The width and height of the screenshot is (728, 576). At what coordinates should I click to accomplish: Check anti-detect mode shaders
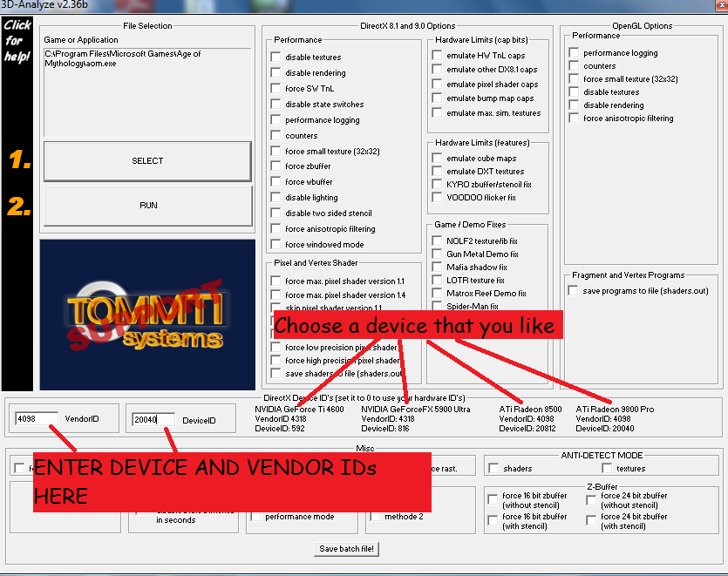(x=493, y=468)
